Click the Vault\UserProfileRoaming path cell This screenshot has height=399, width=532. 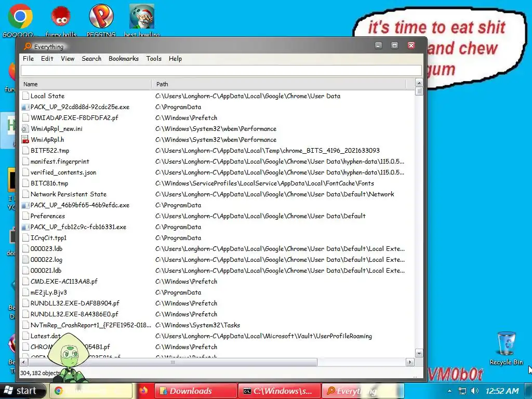coord(263,336)
